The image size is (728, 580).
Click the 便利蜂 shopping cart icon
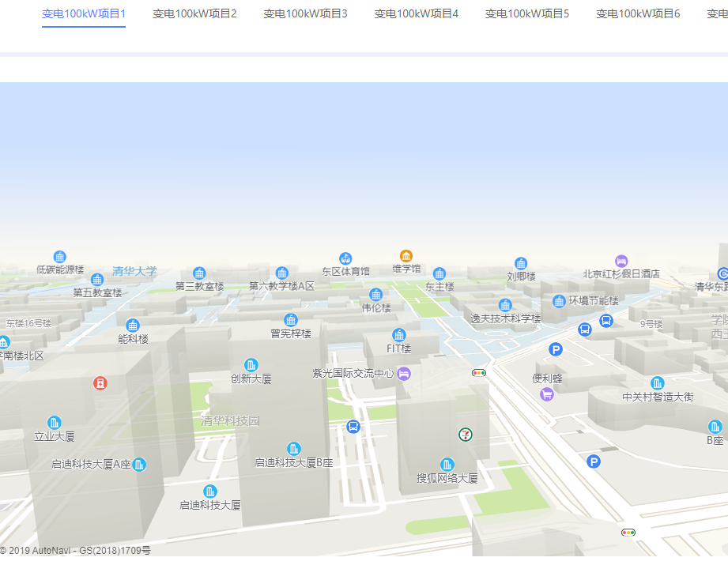pyautogui.click(x=547, y=395)
